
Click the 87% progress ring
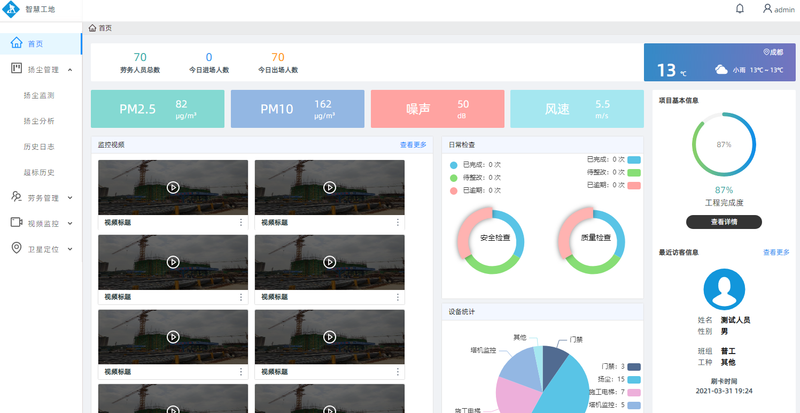coord(723,144)
